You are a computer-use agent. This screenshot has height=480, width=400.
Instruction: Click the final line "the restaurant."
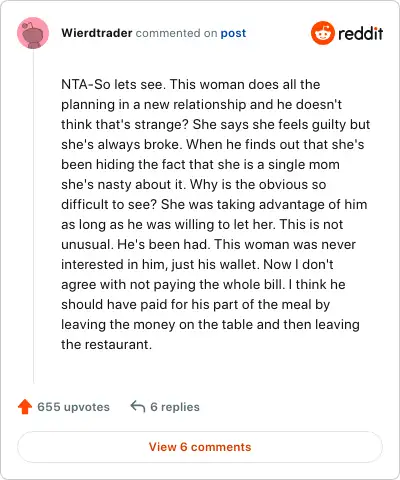(106, 344)
